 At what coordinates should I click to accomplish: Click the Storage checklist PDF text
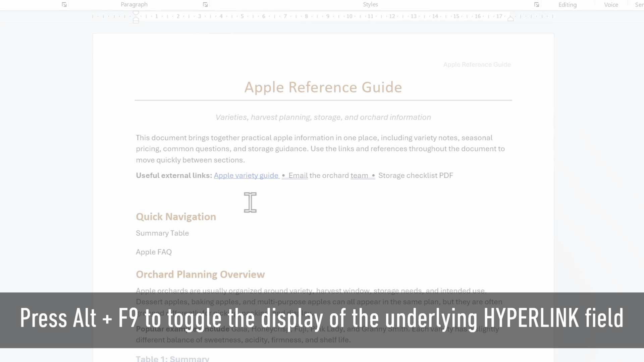coord(416,176)
